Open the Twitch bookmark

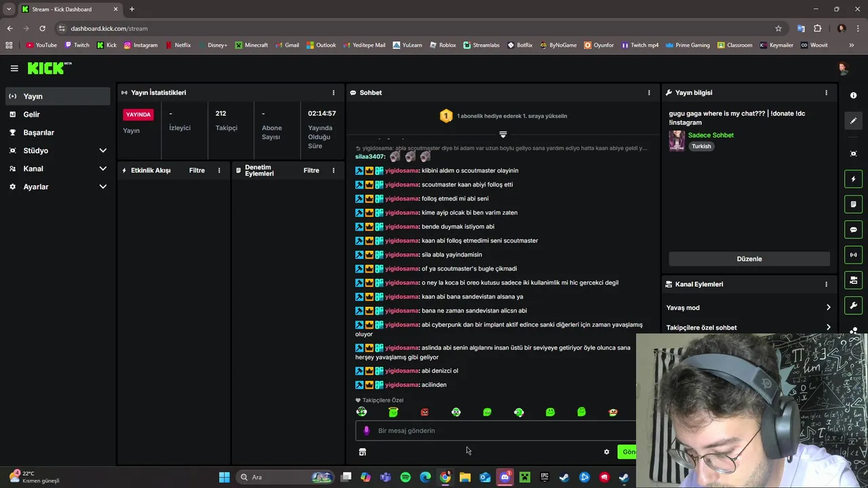pos(77,45)
